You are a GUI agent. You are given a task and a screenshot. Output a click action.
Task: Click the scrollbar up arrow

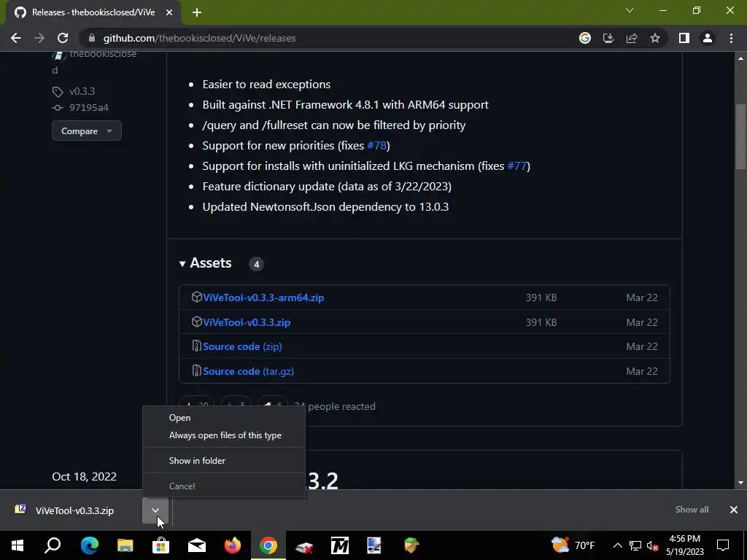740,58
